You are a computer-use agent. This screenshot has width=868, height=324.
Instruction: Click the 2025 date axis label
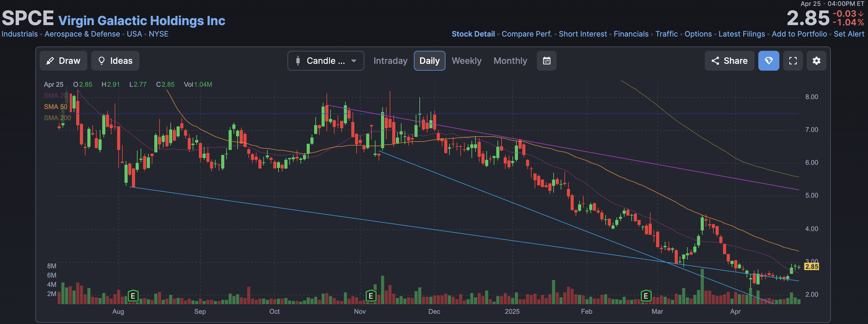(x=512, y=312)
